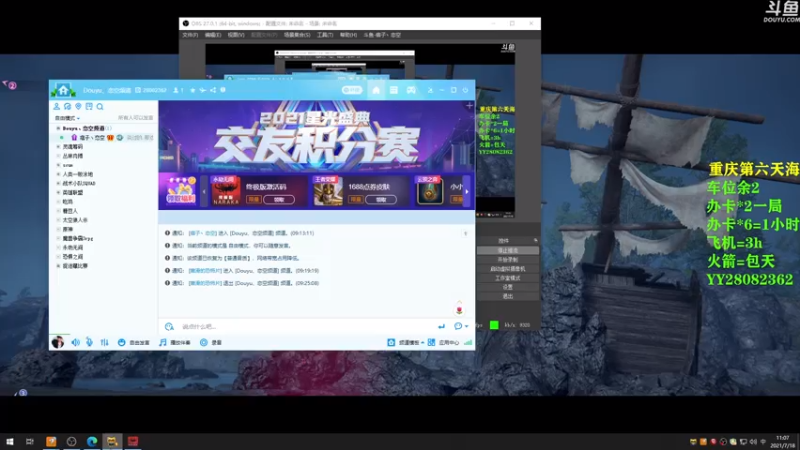
Task: Click the headset icon above channel list
Action: click(67, 106)
